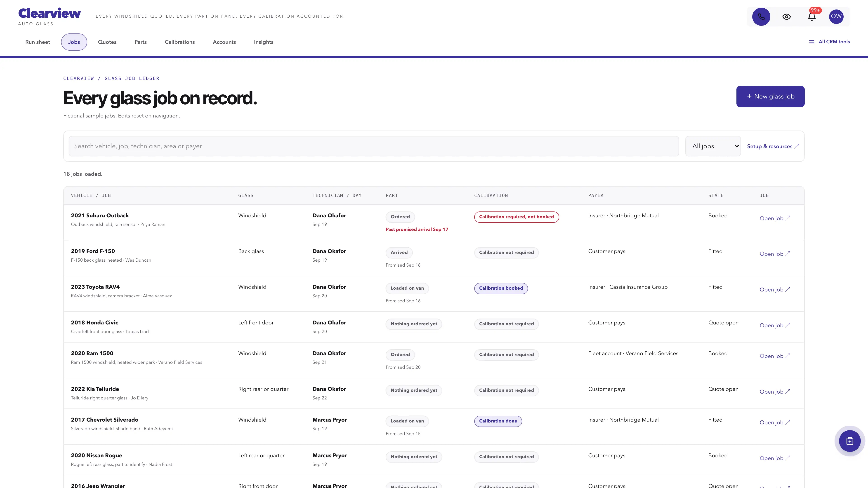Image resolution: width=868 pixels, height=488 pixels.
Task: Click the All CRM tools menu icon
Action: [829, 42]
